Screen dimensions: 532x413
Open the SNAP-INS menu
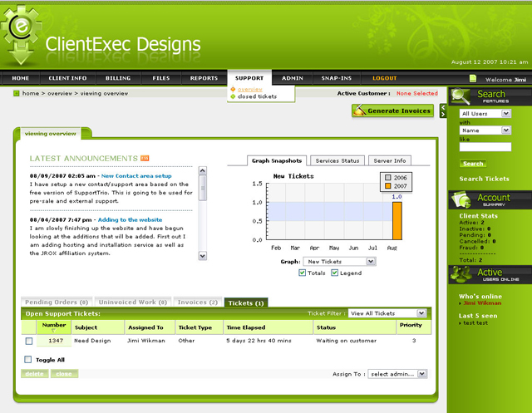[x=336, y=78]
